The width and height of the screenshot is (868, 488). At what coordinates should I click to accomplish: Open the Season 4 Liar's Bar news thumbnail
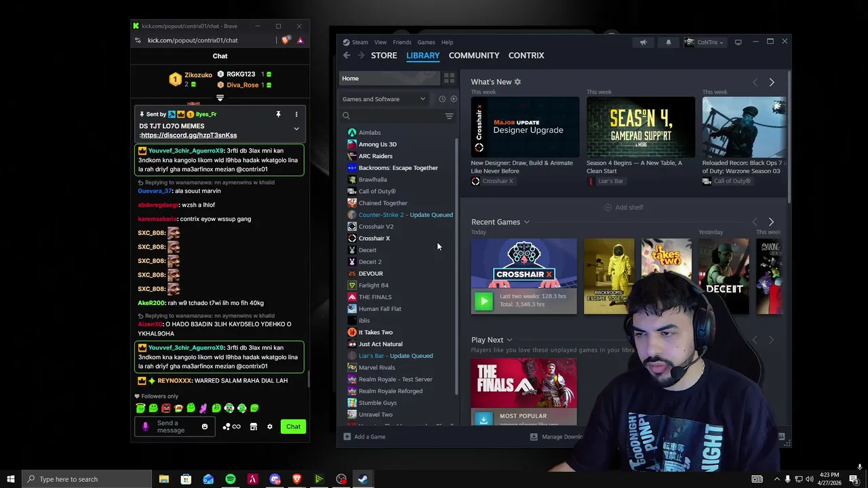(x=641, y=127)
